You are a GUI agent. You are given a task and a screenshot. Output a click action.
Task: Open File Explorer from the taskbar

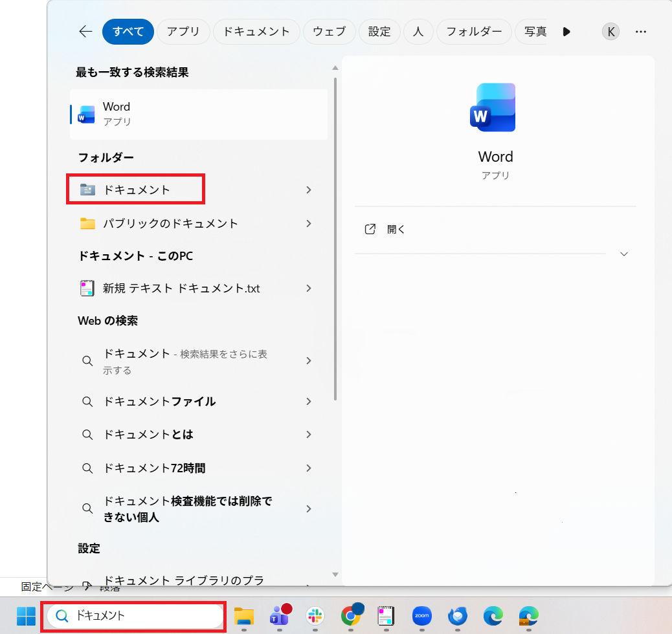(x=243, y=616)
